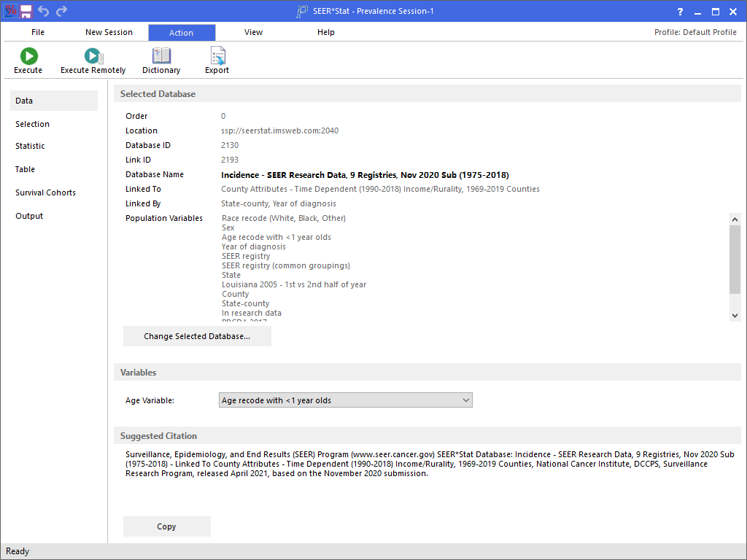Run the session with Execute Remotely

point(93,57)
